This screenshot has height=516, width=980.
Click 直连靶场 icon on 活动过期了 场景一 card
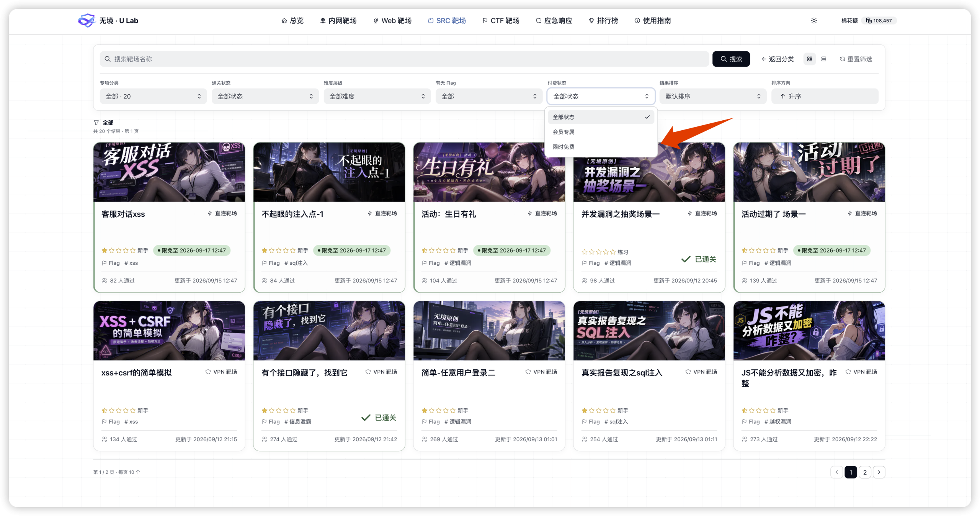(850, 213)
